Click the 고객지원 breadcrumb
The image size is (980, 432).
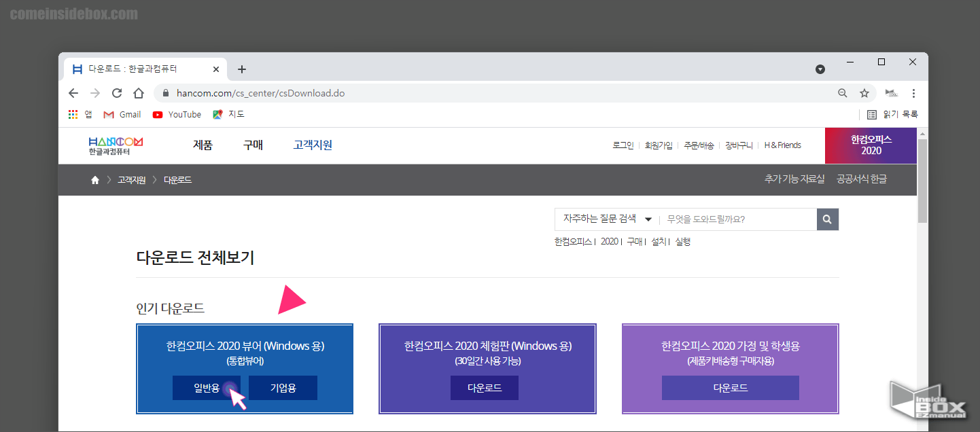click(x=132, y=180)
